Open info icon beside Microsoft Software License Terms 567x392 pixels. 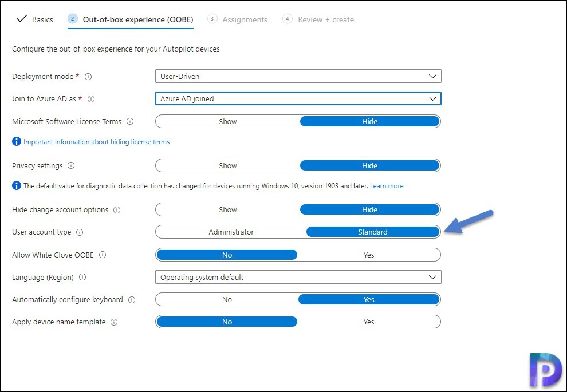pyautogui.click(x=130, y=121)
